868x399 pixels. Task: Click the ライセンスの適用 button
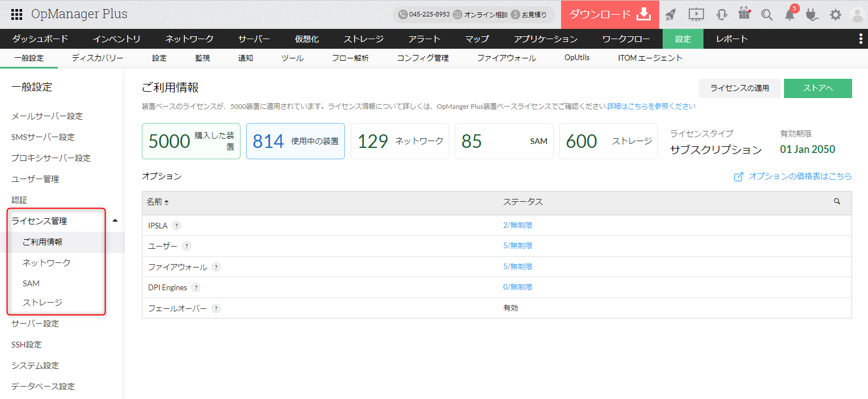click(740, 88)
